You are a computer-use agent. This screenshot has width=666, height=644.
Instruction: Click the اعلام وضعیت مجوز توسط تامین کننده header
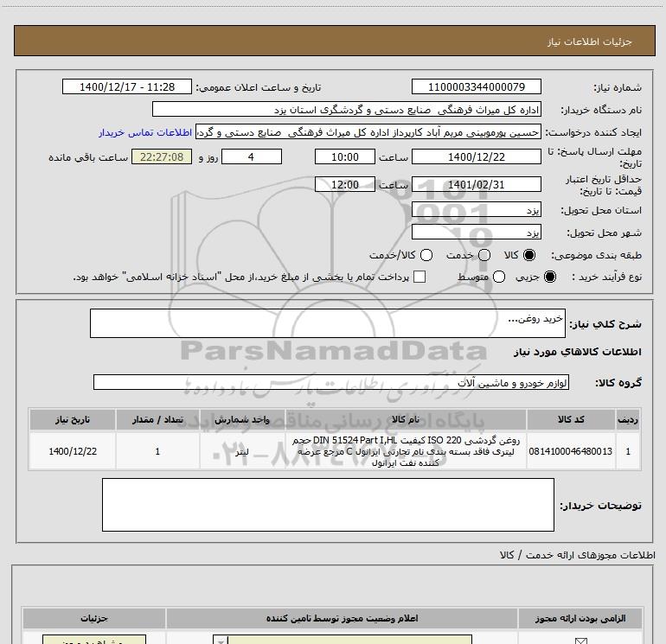point(342,618)
